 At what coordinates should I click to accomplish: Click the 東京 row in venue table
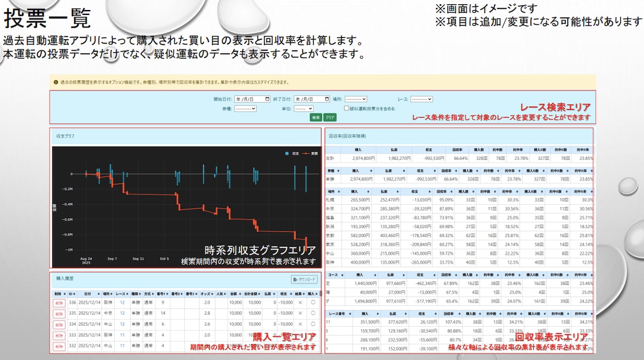459,244
